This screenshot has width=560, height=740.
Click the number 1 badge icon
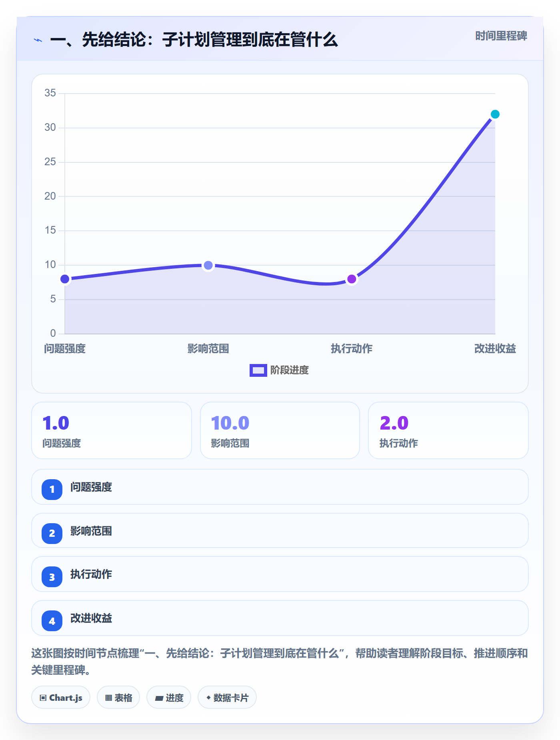(x=52, y=489)
